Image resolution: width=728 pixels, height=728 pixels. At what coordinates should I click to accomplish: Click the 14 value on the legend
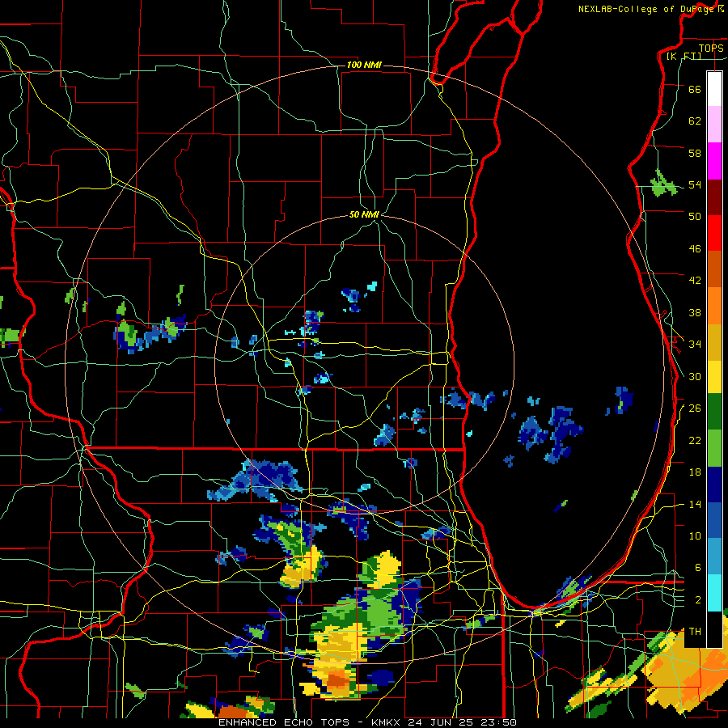click(695, 504)
